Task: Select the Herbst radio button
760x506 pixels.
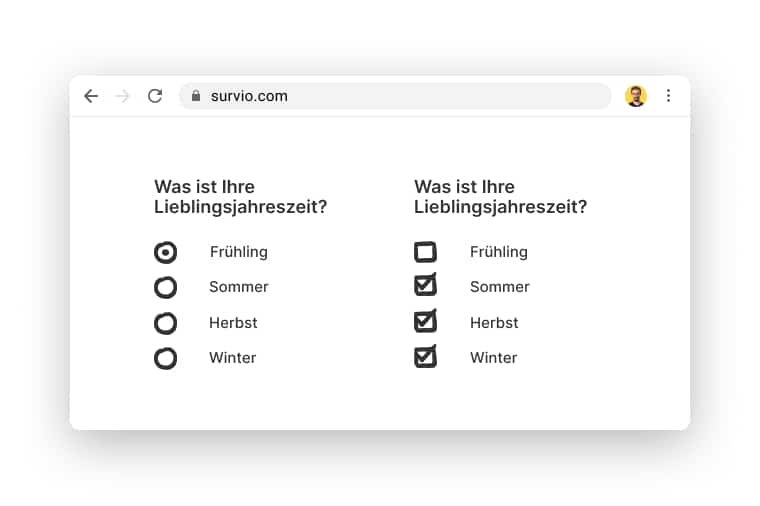Action: point(166,323)
